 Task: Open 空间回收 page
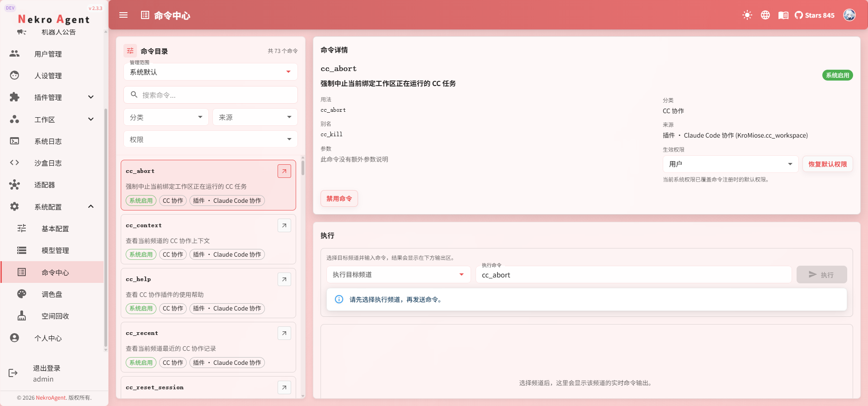click(52, 316)
